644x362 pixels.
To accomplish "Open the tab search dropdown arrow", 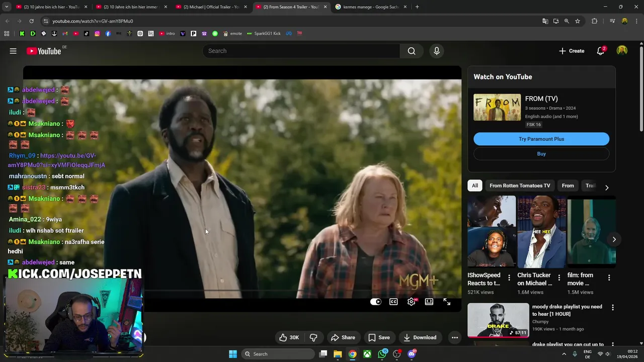I will pyautogui.click(x=7, y=7).
